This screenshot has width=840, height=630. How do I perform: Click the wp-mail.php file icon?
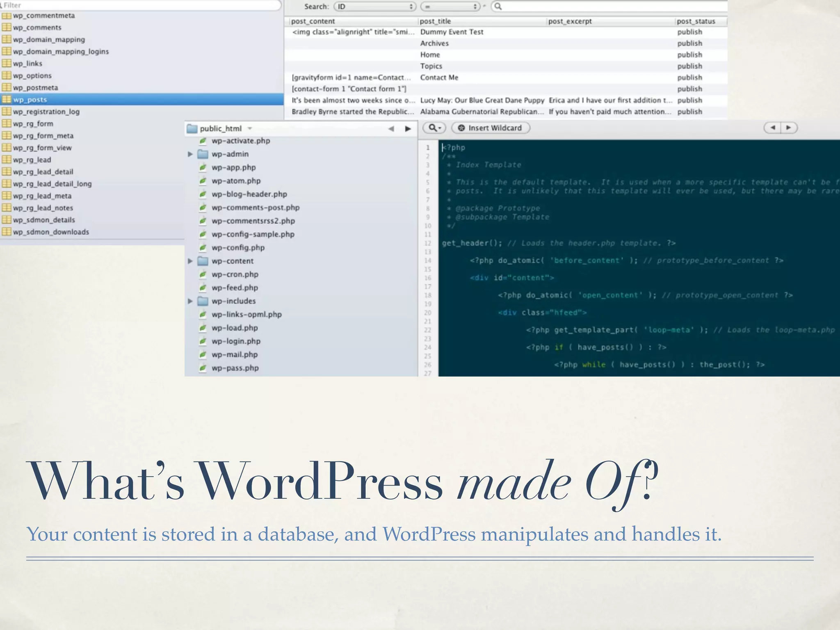[x=203, y=354]
